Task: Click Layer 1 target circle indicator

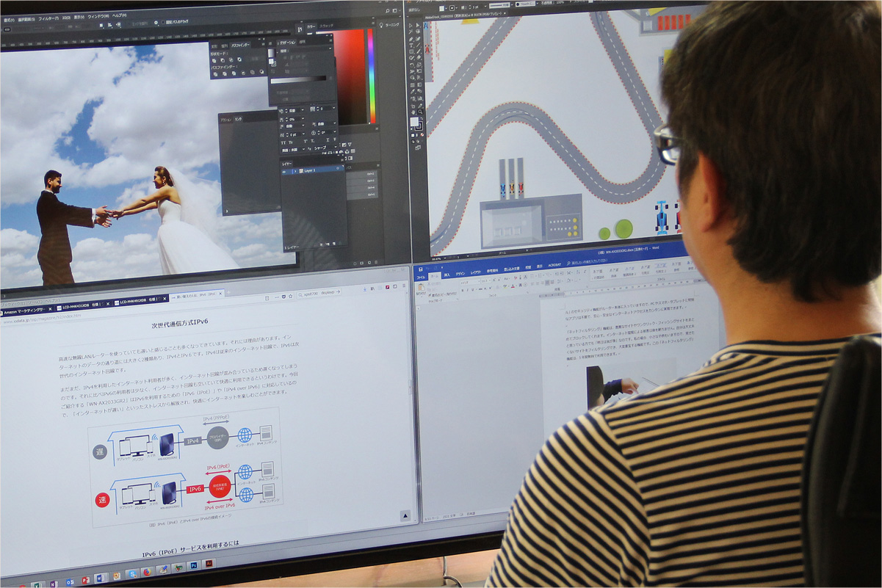Action: point(338,168)
